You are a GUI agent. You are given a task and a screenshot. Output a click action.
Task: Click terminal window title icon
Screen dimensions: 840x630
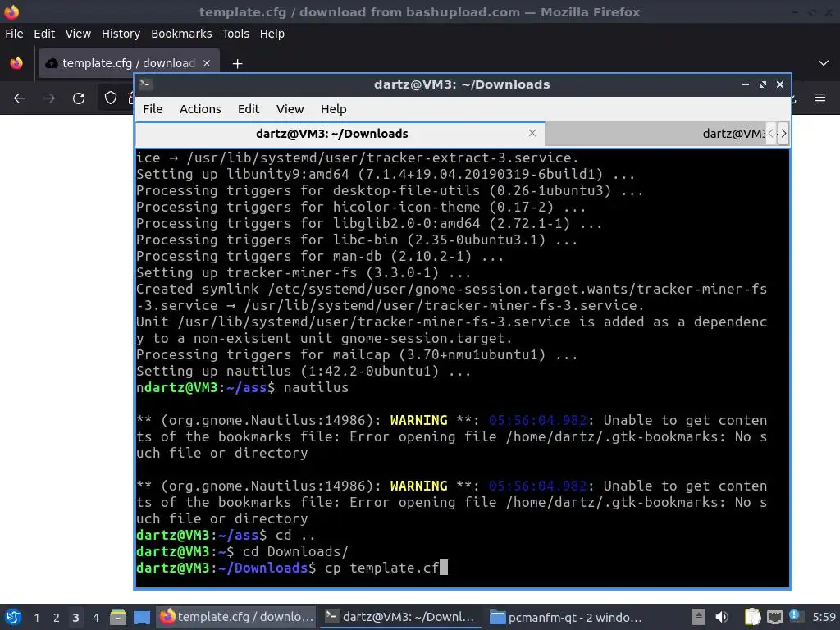[x=145, y=84]
